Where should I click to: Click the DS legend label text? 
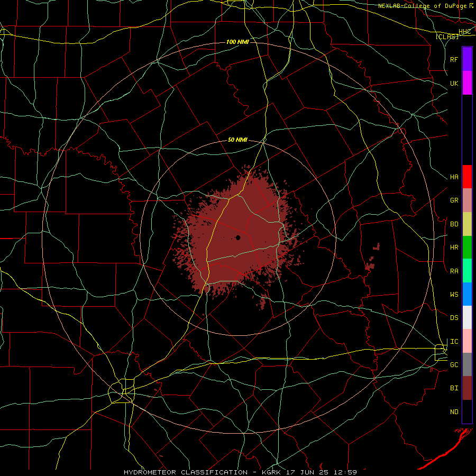454,317
